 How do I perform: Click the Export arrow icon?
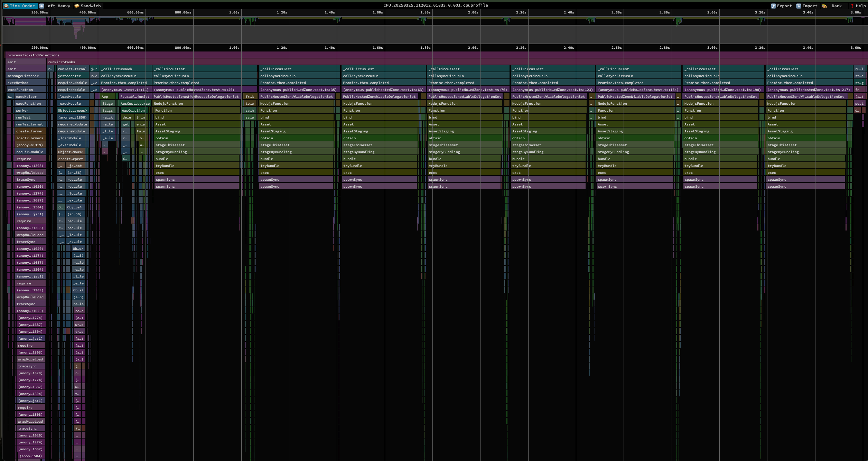[773, 6]
